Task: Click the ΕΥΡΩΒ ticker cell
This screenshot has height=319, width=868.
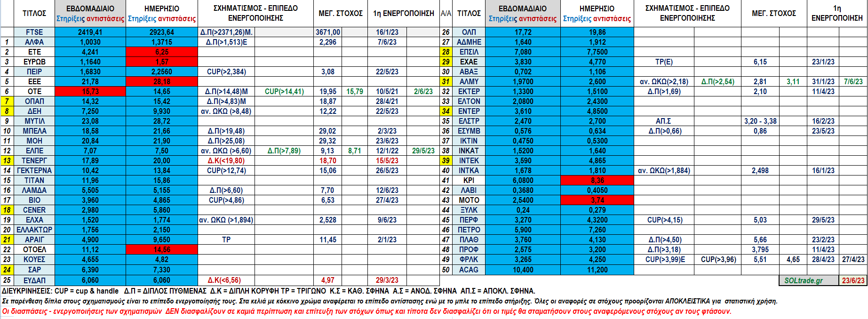Action: 34,62
